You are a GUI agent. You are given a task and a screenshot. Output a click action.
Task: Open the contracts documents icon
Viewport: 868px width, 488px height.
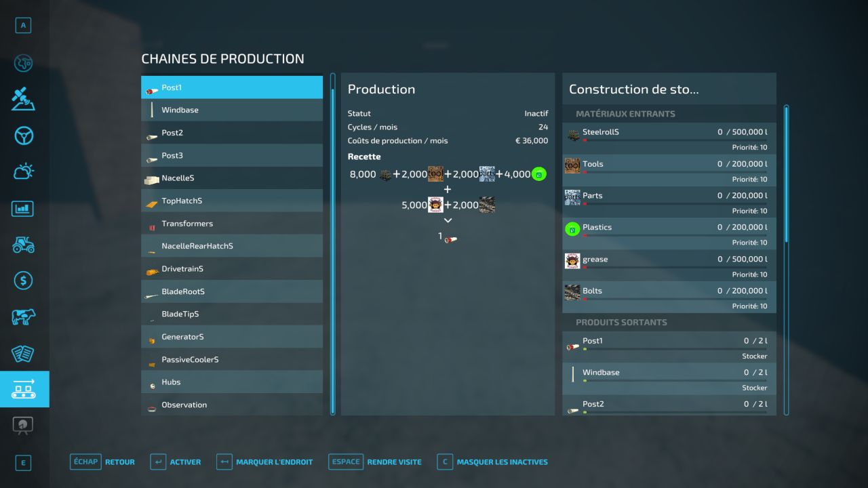tap(23, 353)
